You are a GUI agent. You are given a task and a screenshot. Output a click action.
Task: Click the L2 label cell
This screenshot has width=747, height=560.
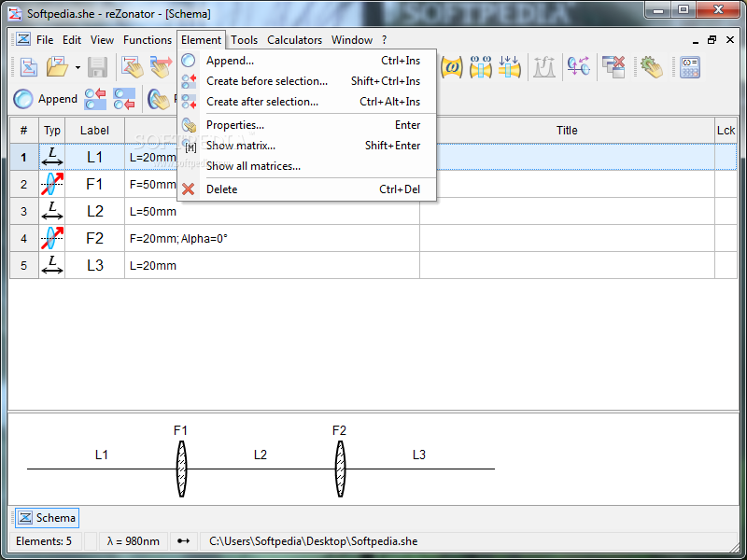pyautogui.click(x=94, y=212)
